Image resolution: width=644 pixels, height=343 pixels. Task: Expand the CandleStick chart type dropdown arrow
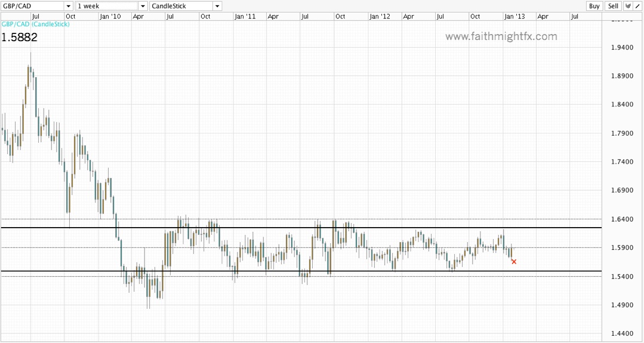coord(217,6)
